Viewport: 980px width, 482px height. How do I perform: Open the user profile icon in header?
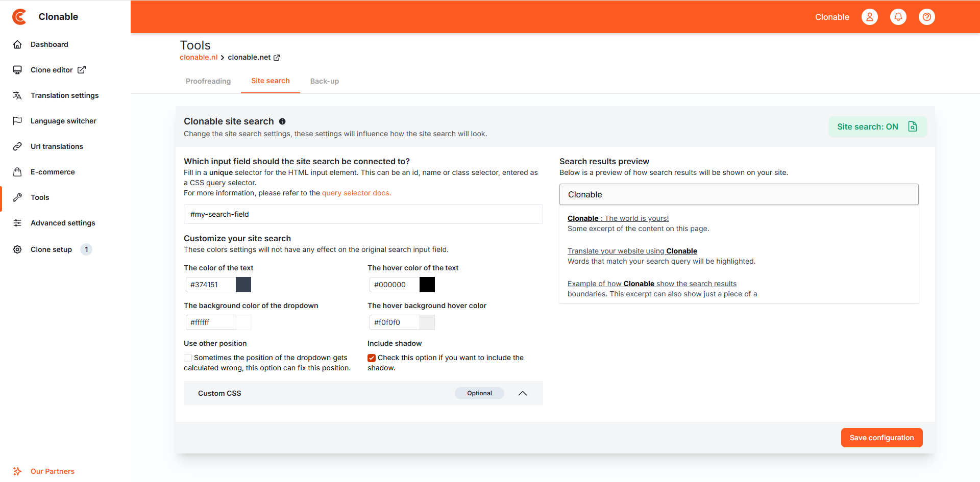pos(869,17)
